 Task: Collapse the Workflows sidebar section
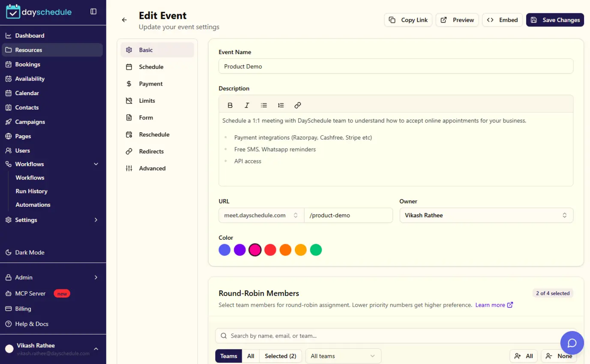click(x=52, y=164)
